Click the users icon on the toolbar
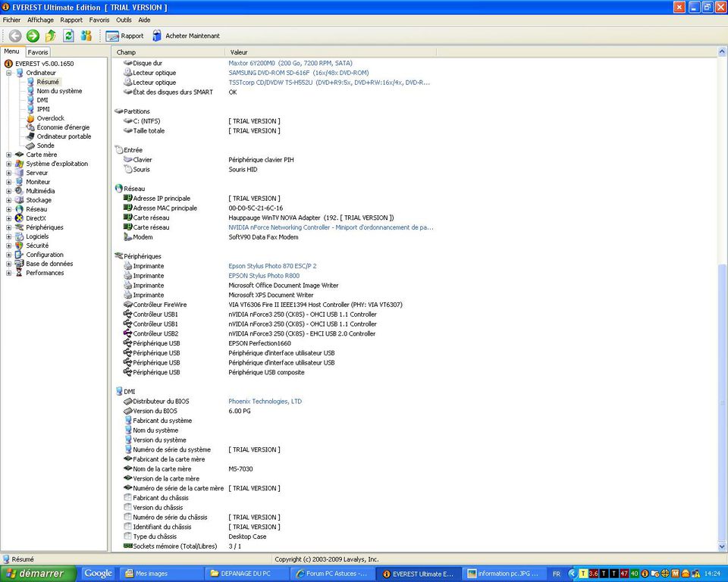The height and width of the screenshot is (582, 728). pyautogui.click(x=86, y=36)
